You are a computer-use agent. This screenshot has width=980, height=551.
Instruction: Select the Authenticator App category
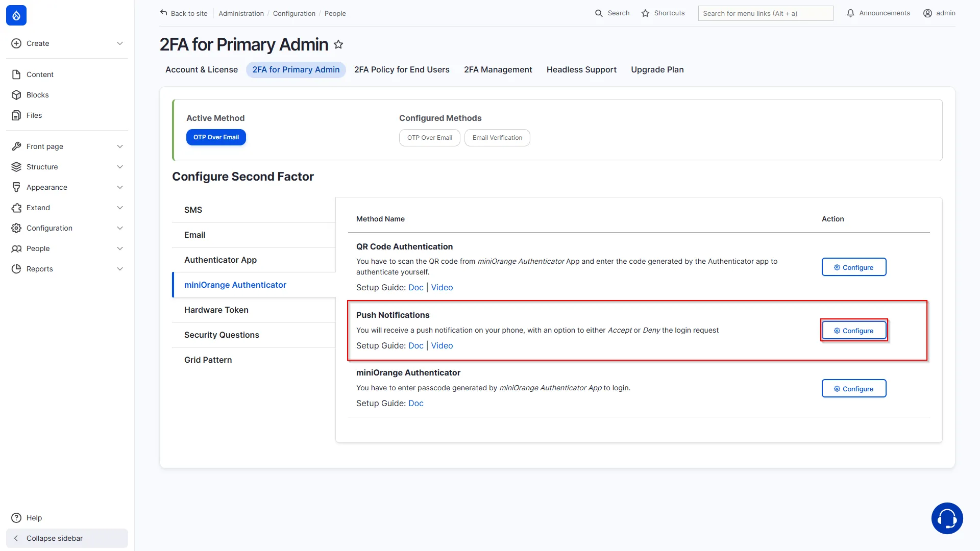pyautogui.click(x=254, y=260)
